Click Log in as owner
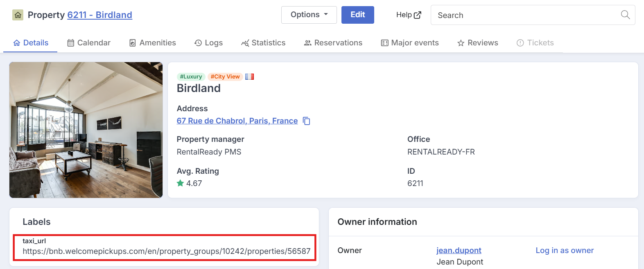The image size is (644, 269). (x=565, y=250)
